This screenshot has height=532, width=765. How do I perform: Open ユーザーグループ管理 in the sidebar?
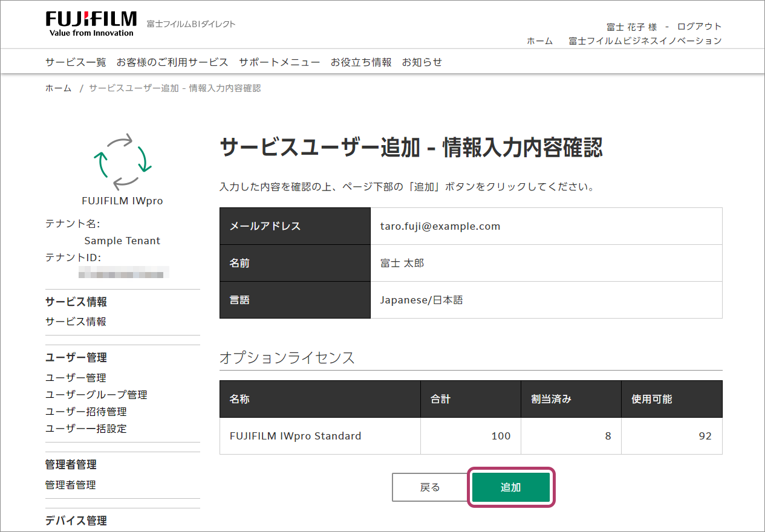(x=96, y=395)
